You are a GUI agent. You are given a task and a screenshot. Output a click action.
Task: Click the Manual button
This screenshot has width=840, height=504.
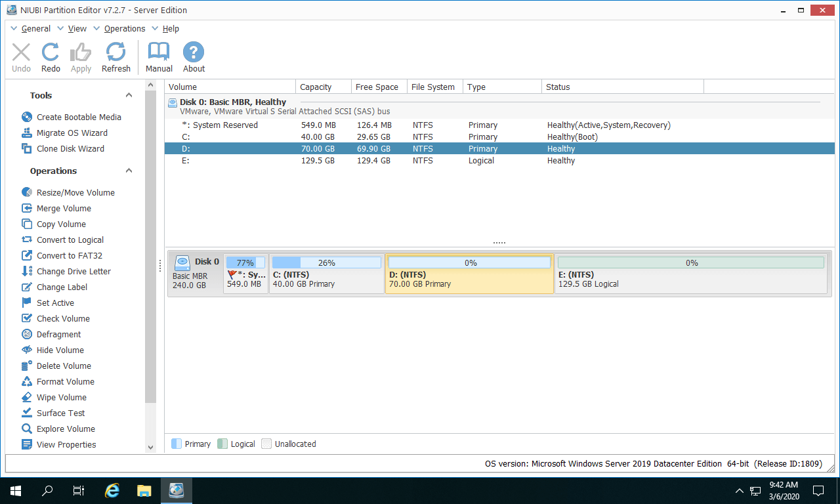click(158, 56)
